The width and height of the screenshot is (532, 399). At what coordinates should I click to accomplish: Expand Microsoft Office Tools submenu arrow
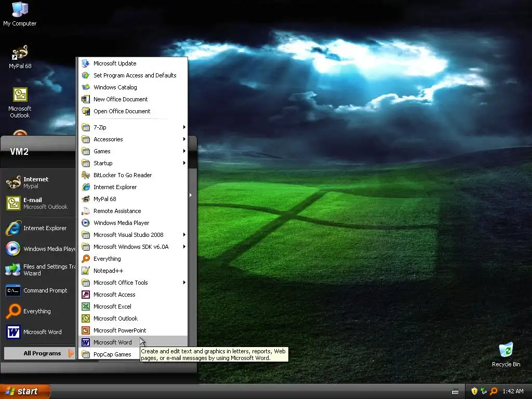point(184,282)
